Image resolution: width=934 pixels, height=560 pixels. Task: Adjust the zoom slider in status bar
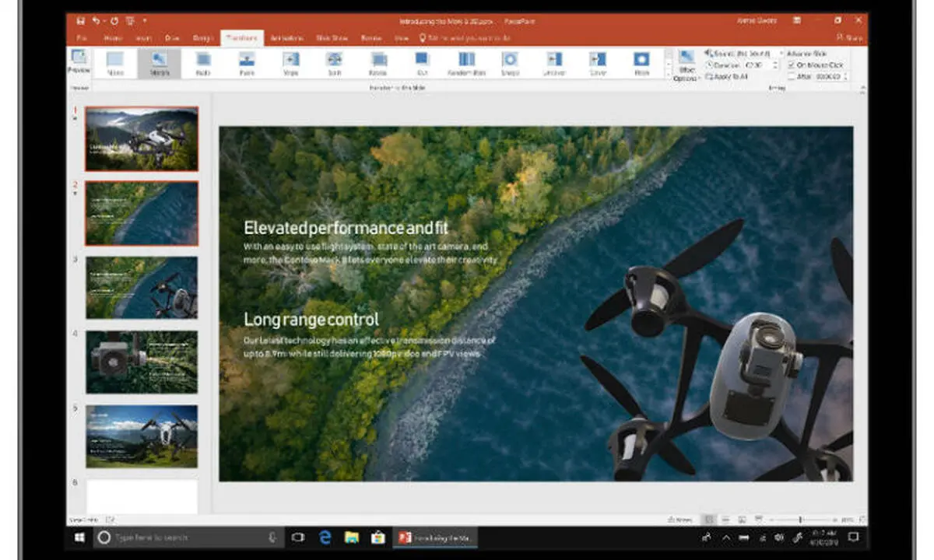(x=799, y=519)
